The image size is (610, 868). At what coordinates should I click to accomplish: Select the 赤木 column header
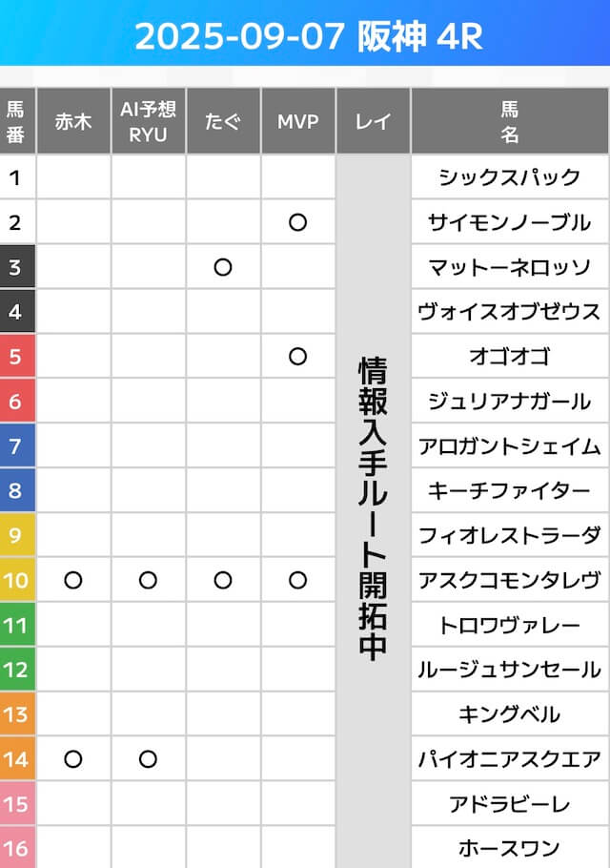(73, 121)
